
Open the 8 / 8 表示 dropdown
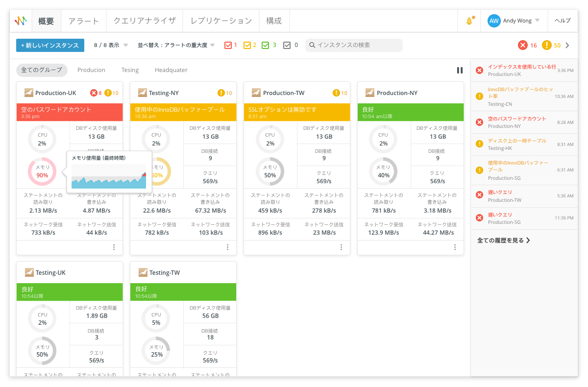click(111, 45)
